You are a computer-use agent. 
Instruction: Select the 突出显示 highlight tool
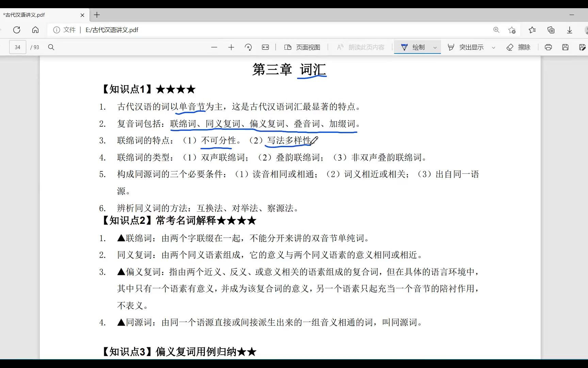(x=465, y=47)
